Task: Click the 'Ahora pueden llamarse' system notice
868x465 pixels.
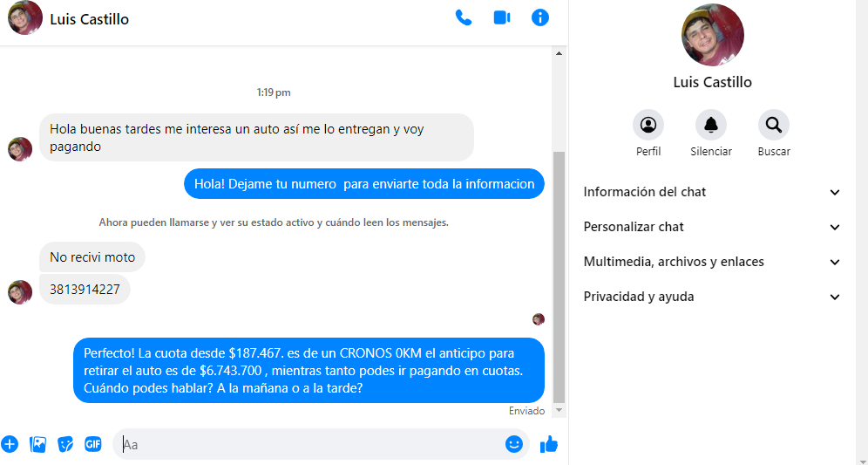Action: point(274,222)
